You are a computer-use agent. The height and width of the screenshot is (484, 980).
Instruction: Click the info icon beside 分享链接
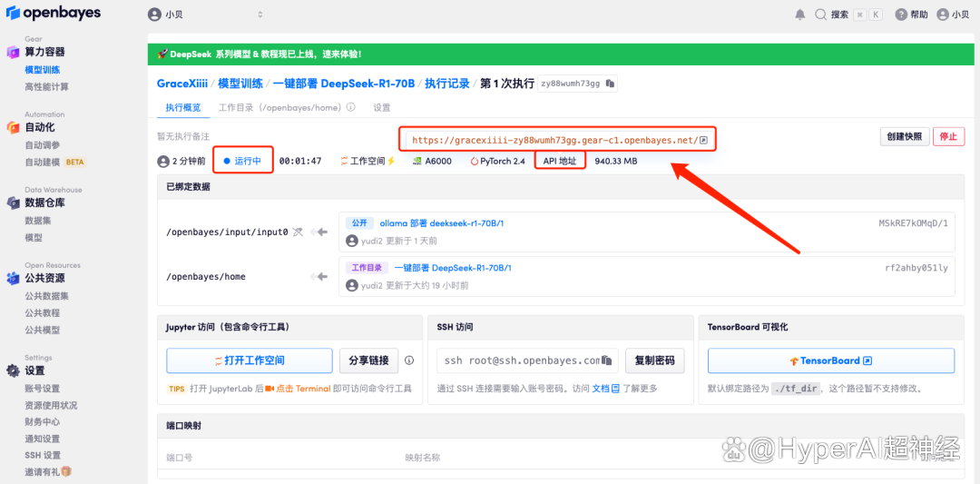coord(409,361)
